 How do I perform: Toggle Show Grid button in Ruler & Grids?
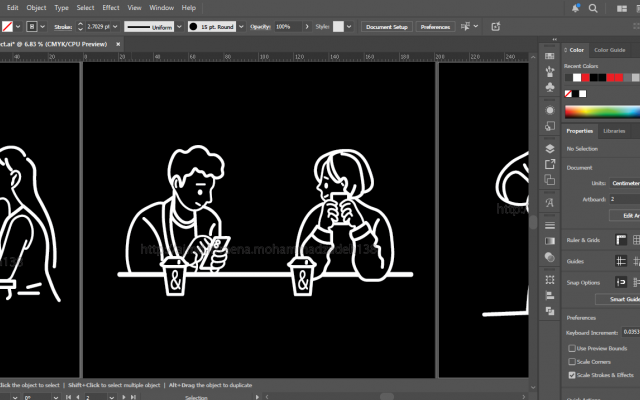click(636, 240)
